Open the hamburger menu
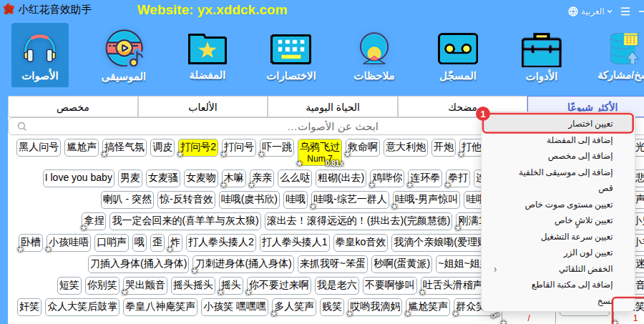This screenshot has height=324, width=644. pos(625,11)
